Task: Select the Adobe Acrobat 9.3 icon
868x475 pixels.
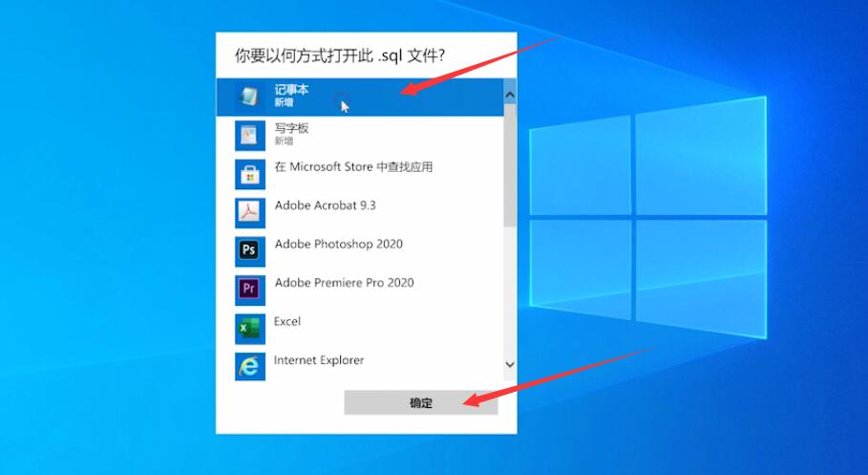Action: point(249,213)
